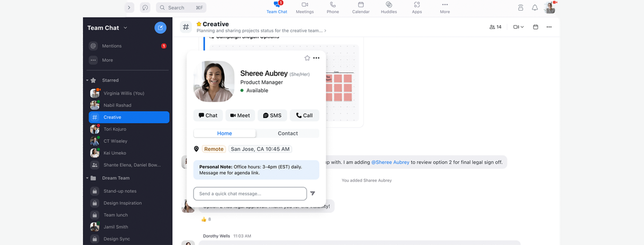Select the Creative channel in sidebar
Viewport: 644px width, 245px height.
(x=129, y=117)
